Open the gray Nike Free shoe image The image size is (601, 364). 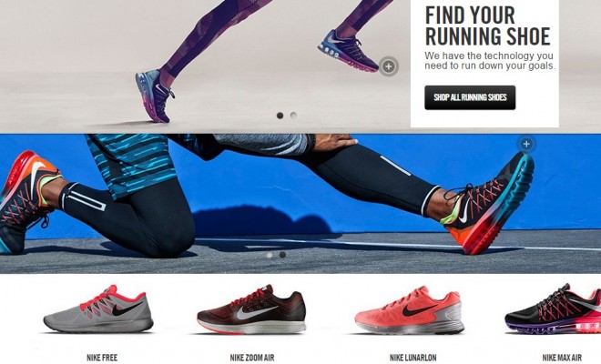(98, 309)
